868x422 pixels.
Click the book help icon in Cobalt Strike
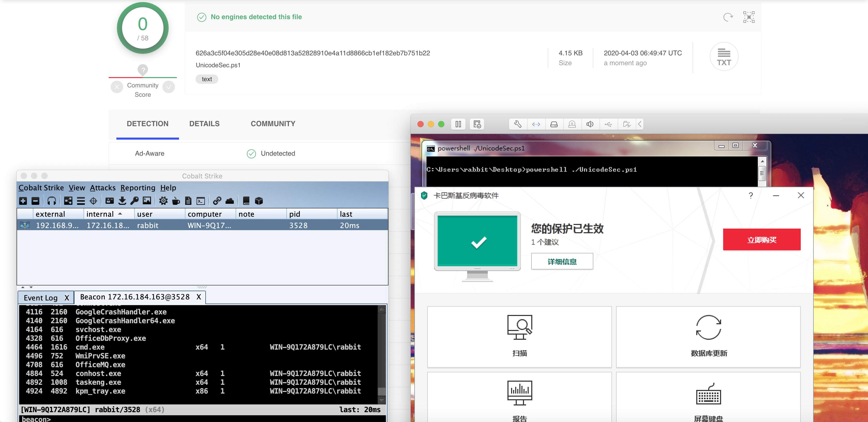coord(246,201)
